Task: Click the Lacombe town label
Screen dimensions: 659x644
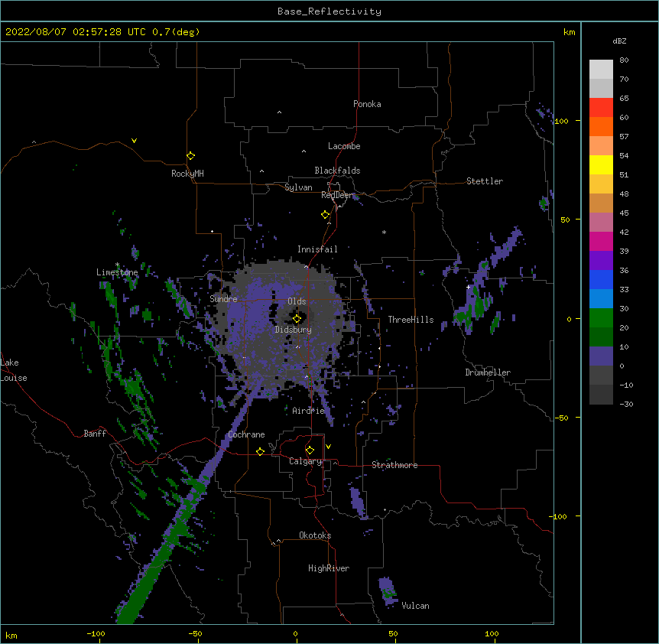Action: (x=344, y=146)
